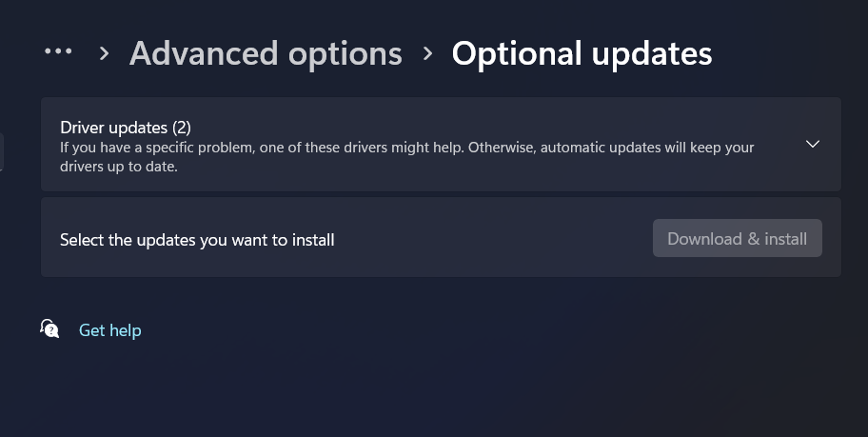Screen dimensions: 868x437
Task: Expand Driver updates with the down chevron
Action: click(x=812, y=144)
